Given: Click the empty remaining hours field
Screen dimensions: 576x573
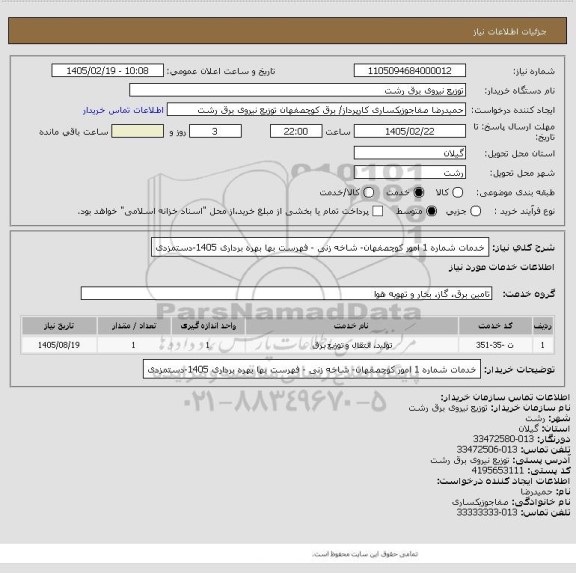Looking at the screenshot, I should click(137, 131).
